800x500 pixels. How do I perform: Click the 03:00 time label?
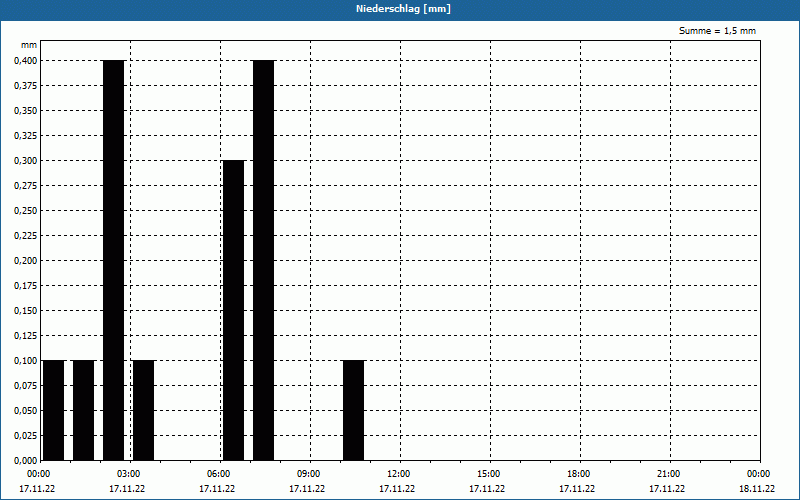coord(129,474)
